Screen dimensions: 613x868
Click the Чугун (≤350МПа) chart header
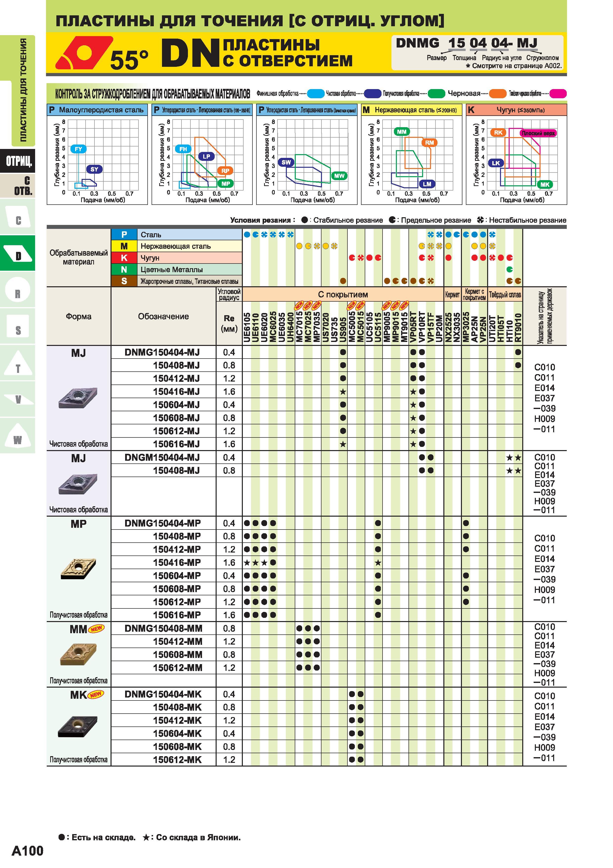click(516, 110)
